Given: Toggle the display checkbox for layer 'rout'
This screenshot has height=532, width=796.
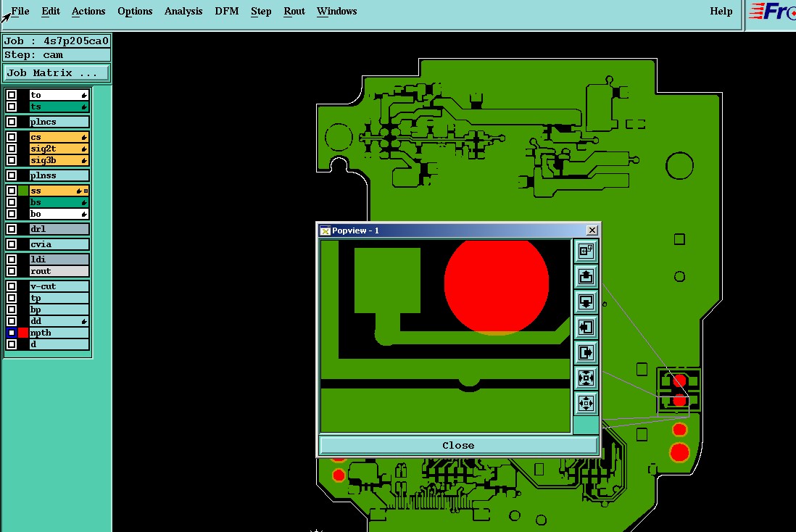Looking at the screenshot, I should tap(12, 271).
